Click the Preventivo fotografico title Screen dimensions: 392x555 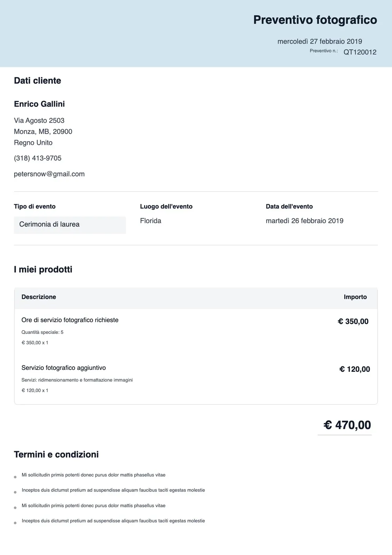[315, 20]
